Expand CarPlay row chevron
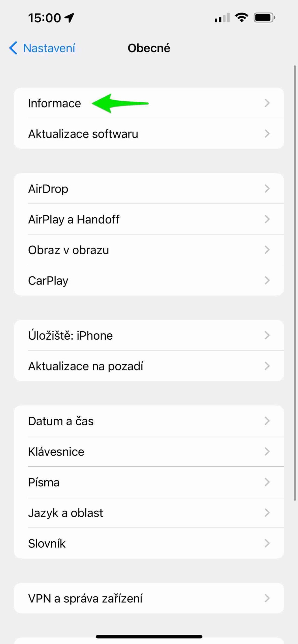The height and width of the screenshot is (644, 298). pos(267,280)
